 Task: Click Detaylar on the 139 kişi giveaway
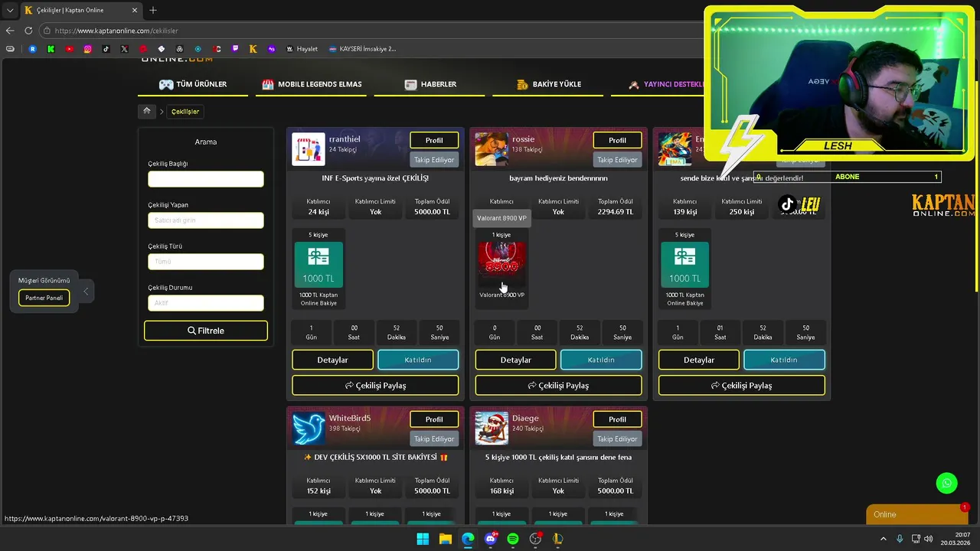(699, 360)
